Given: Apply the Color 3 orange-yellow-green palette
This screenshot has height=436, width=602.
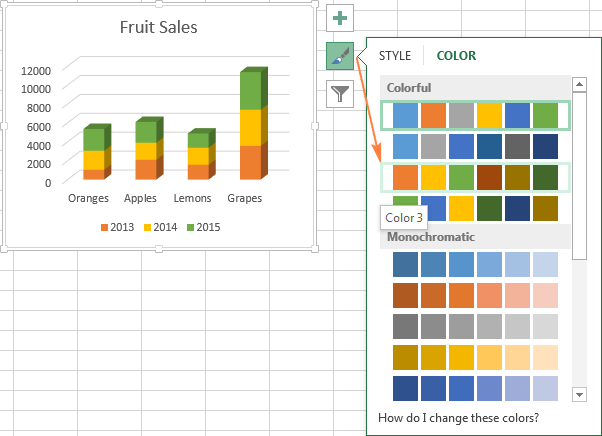Looking at the screenshot, I should click(475, 177).
